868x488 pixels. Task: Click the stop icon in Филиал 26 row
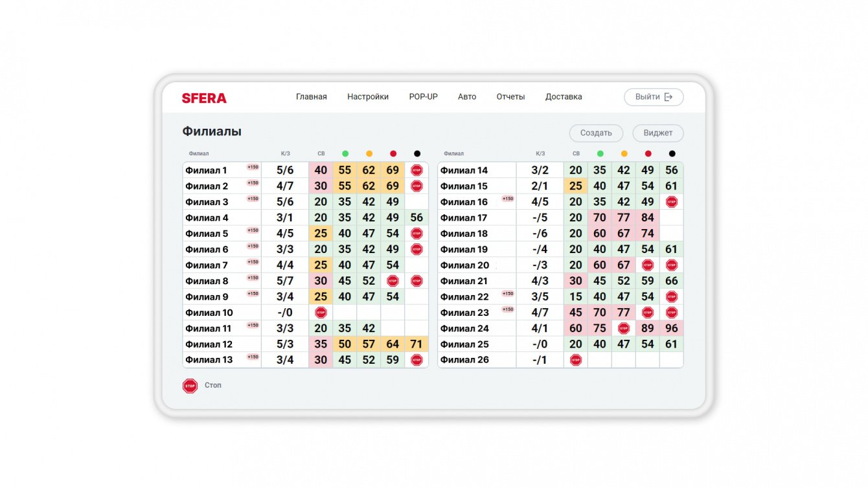(x=576, y=360)
